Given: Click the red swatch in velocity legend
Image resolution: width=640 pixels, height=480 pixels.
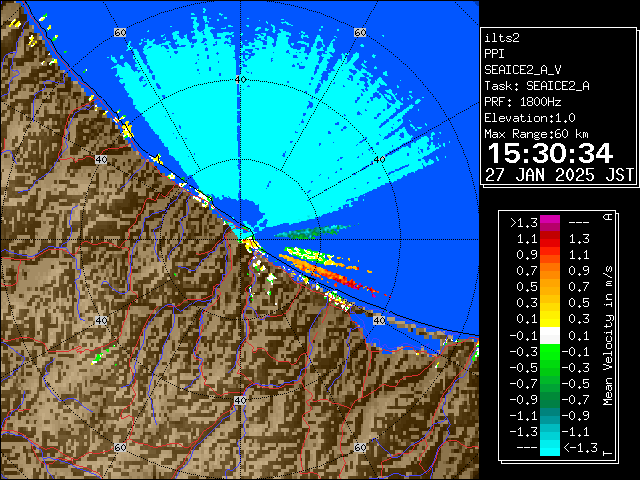Looking at the screenshot, I should 550,243.
